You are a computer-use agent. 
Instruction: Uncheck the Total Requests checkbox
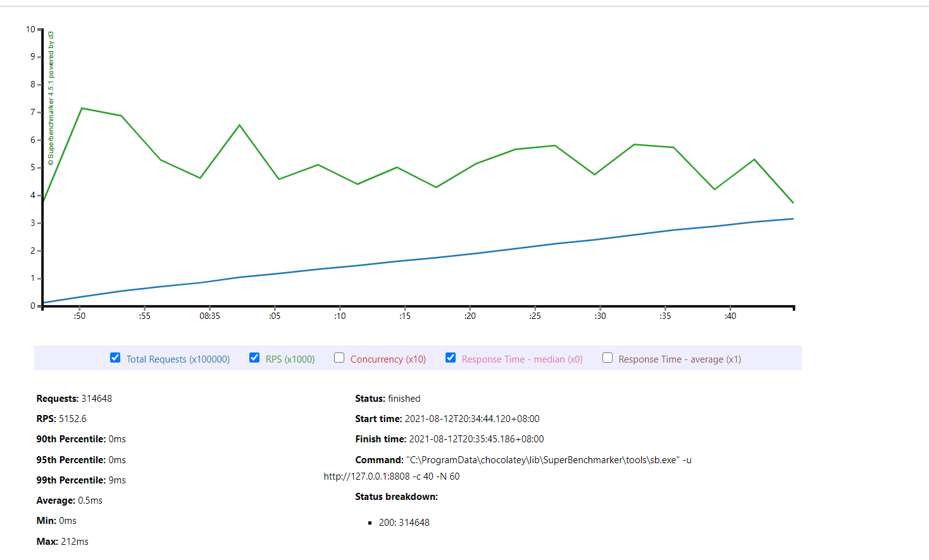click(x=115, y=358)
